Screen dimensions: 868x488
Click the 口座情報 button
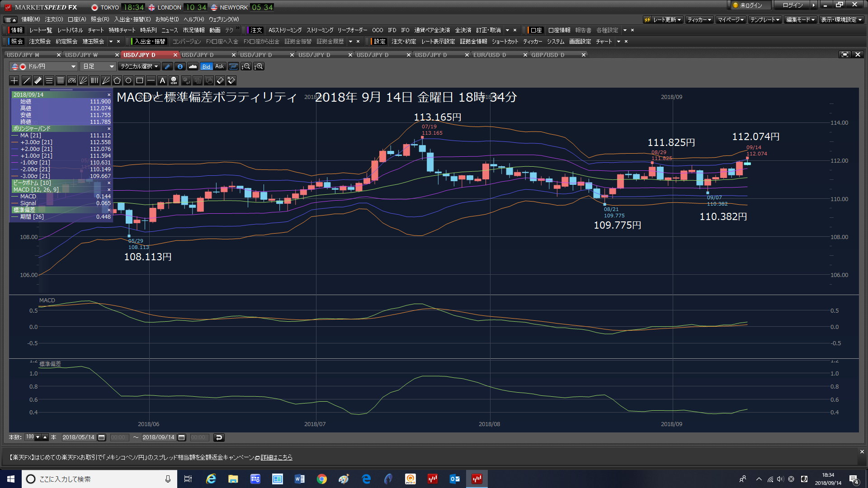pos(559,30)
